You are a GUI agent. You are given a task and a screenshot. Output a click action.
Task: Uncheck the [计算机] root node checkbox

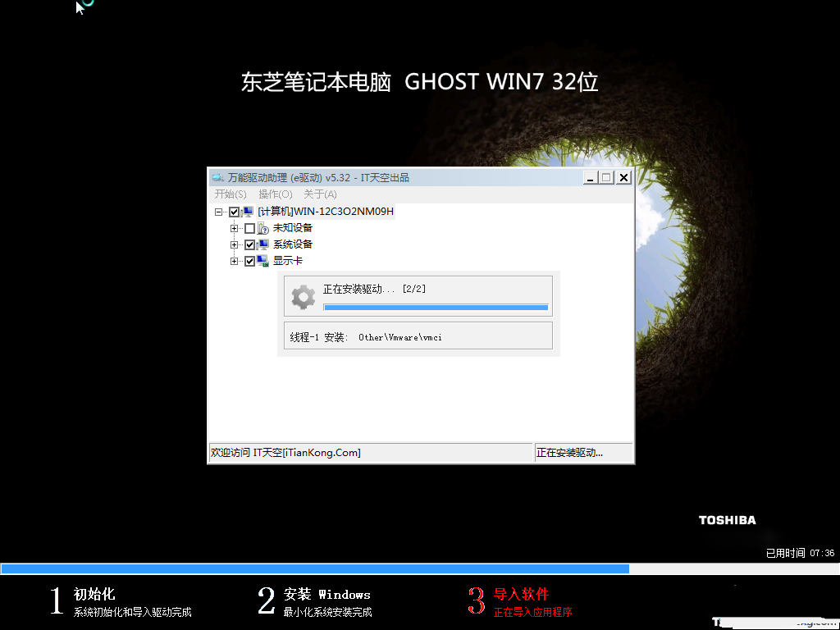pos(235,212)
